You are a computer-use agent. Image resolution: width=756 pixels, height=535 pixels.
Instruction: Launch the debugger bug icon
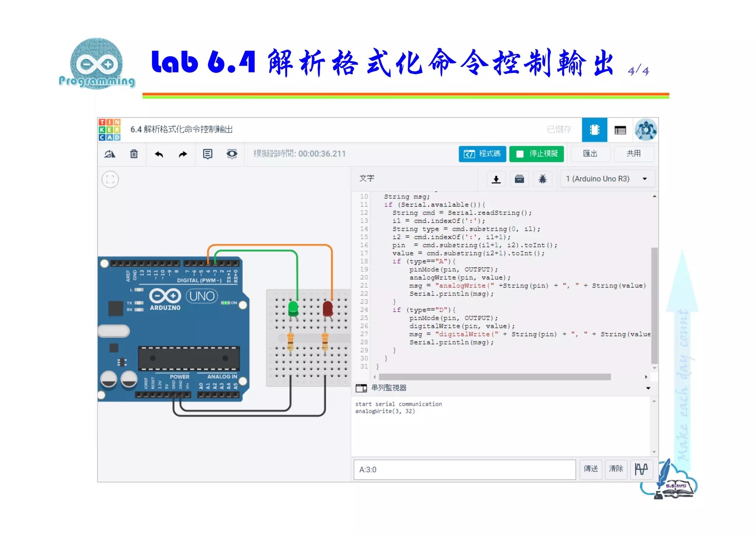click(x=542, y=179)
